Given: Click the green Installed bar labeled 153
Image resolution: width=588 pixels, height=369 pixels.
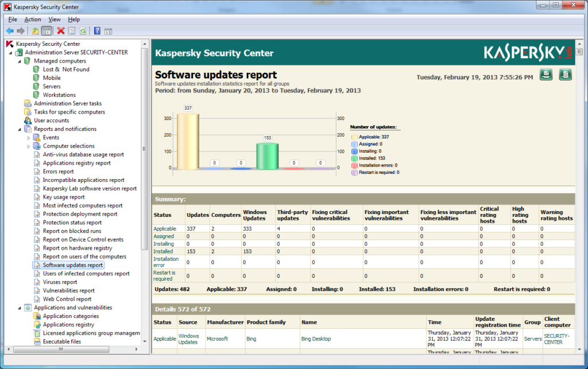Looking at the screenshot, I should click(x=268, y=156).
